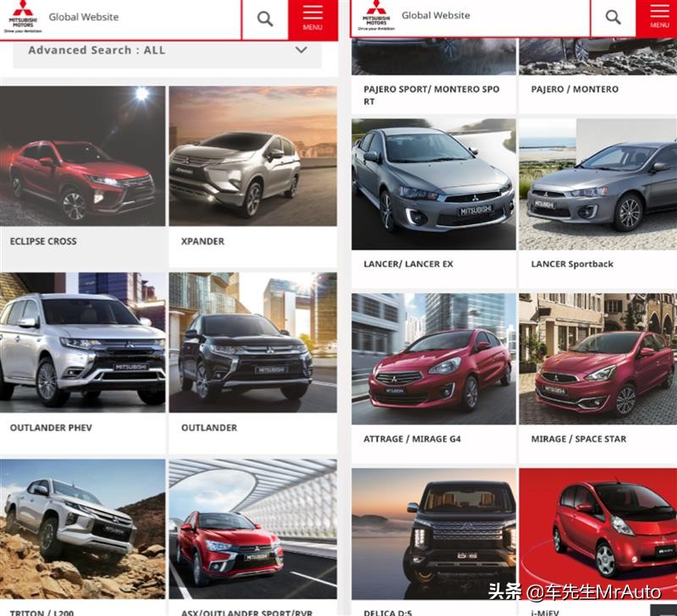
Task: Open the Triton / L200 pickup photo
Action: (82, 529)
